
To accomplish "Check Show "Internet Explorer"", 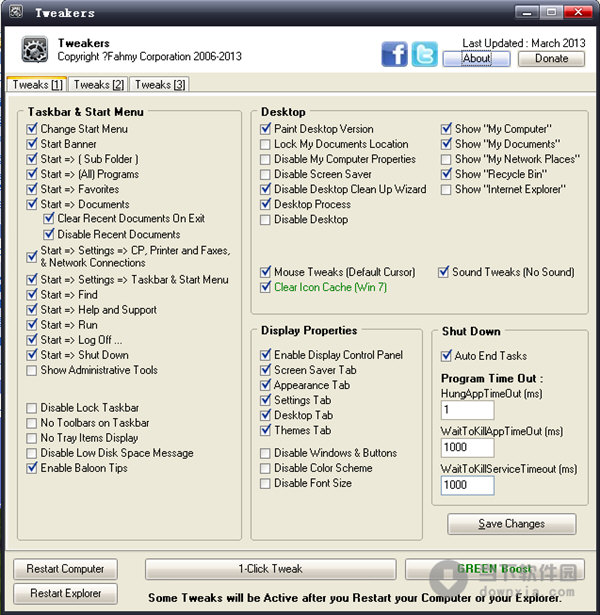I will [x=446, y=189].
